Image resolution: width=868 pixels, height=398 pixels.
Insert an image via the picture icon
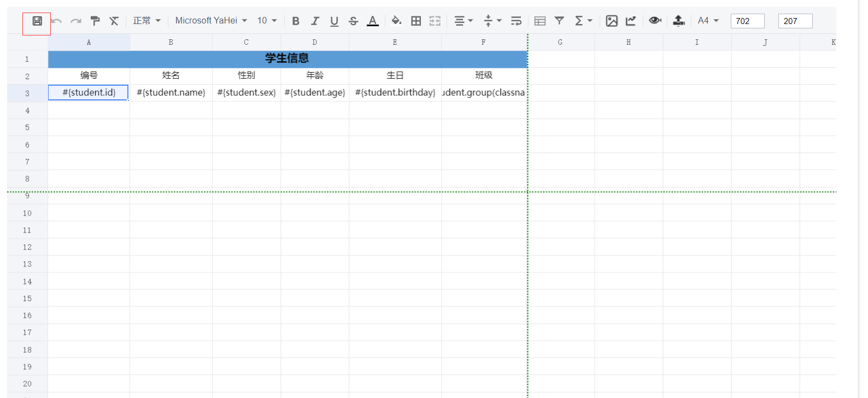612,21
